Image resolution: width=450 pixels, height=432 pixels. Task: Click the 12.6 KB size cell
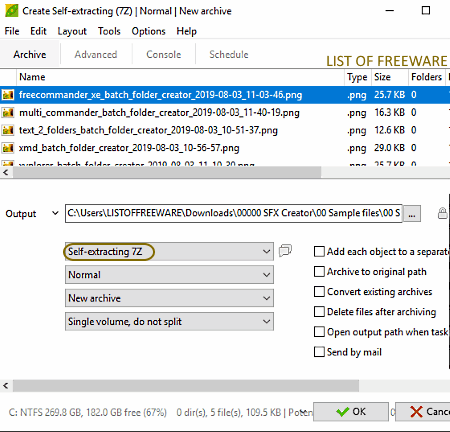coord(389,130)
